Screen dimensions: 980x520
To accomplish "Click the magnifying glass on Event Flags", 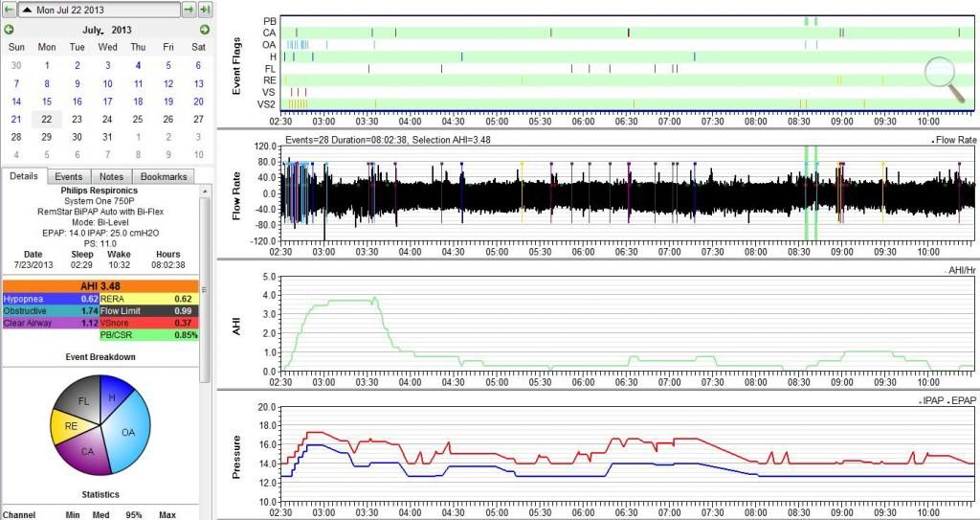I will 945,78.
